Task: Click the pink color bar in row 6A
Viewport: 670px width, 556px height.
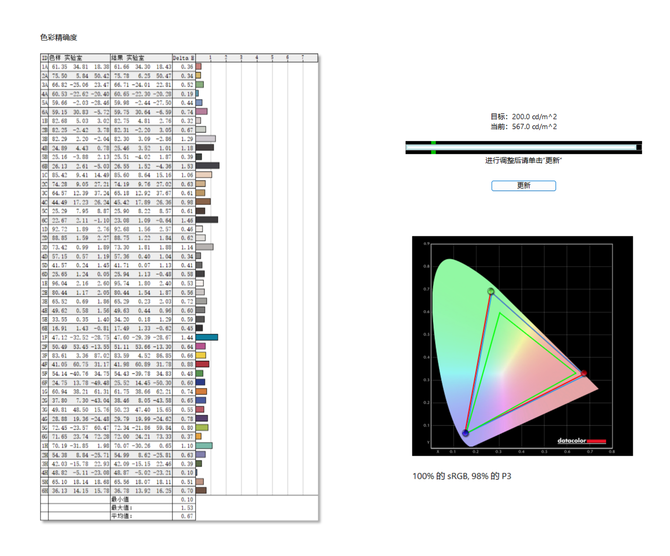Action: (202, 112)
